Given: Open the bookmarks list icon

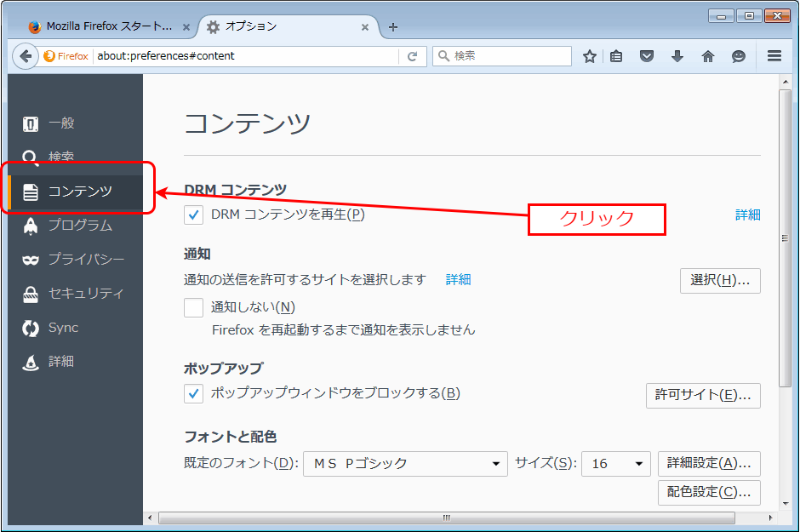Looking at the screenshot, I should coord(616,56).
